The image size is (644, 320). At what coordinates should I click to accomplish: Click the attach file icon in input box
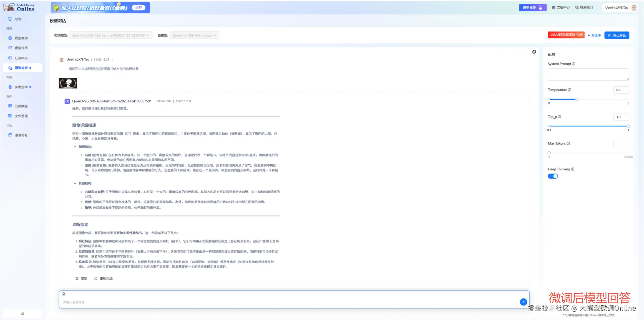point(64,294)
